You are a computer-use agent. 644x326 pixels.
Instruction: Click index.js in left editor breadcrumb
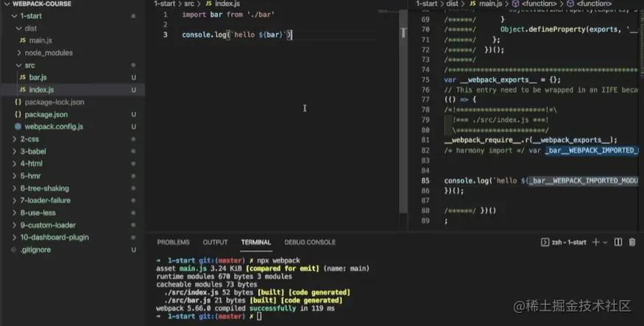[227, 4]
